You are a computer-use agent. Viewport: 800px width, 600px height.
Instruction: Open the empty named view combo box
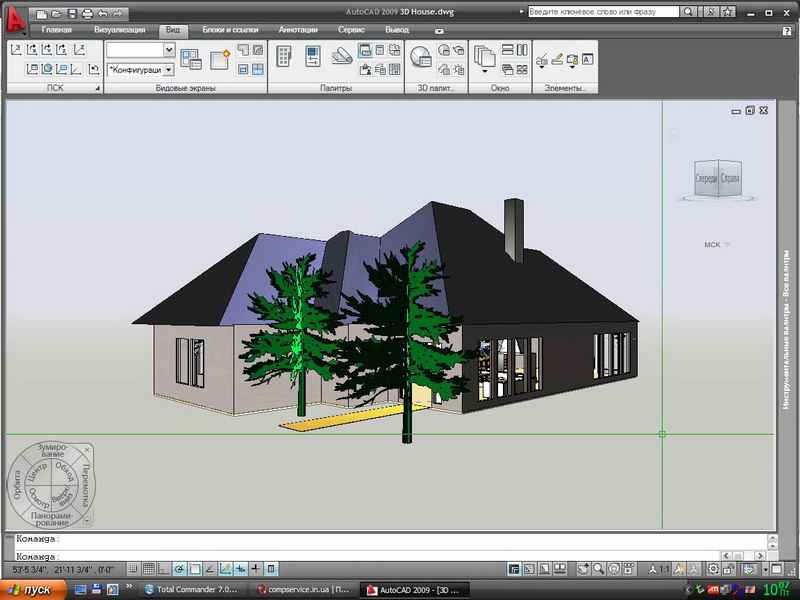point(140,49)
